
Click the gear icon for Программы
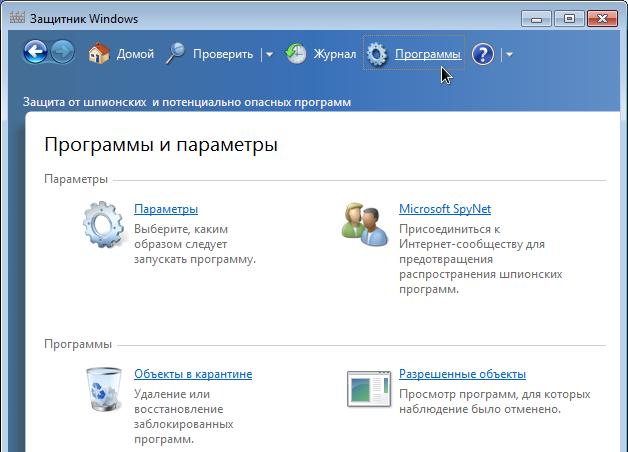377,54
